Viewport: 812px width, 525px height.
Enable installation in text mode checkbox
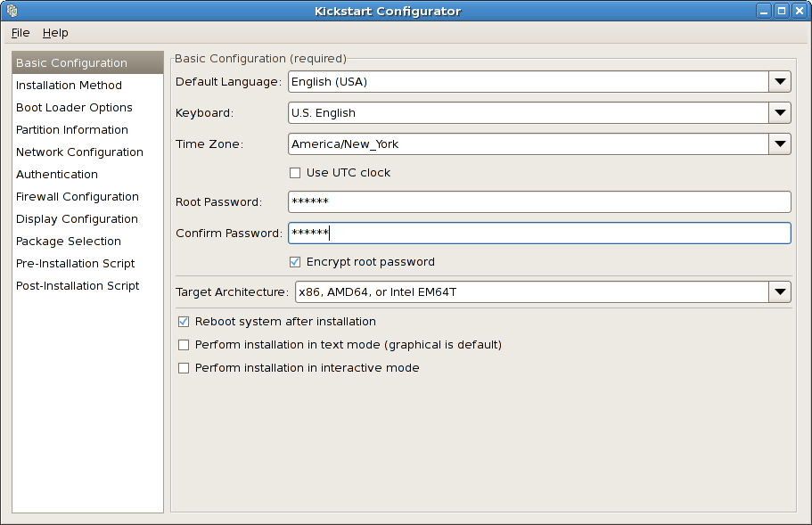[184, 345]
